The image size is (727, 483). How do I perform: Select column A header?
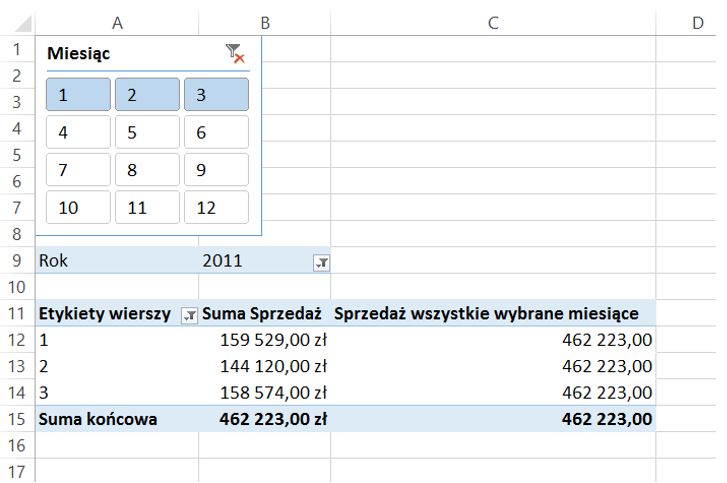tap(117, 22)
